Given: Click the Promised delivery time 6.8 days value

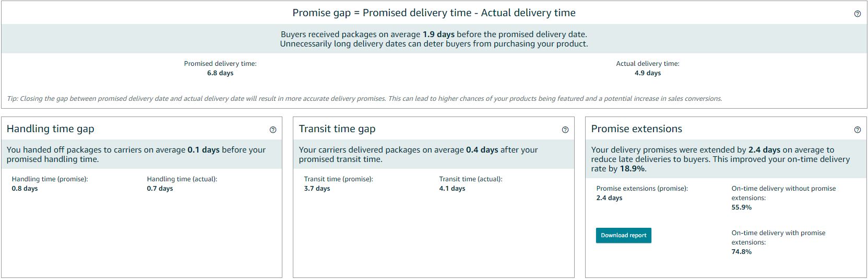Looking at the screenshot, I should [x=220, y=73].
